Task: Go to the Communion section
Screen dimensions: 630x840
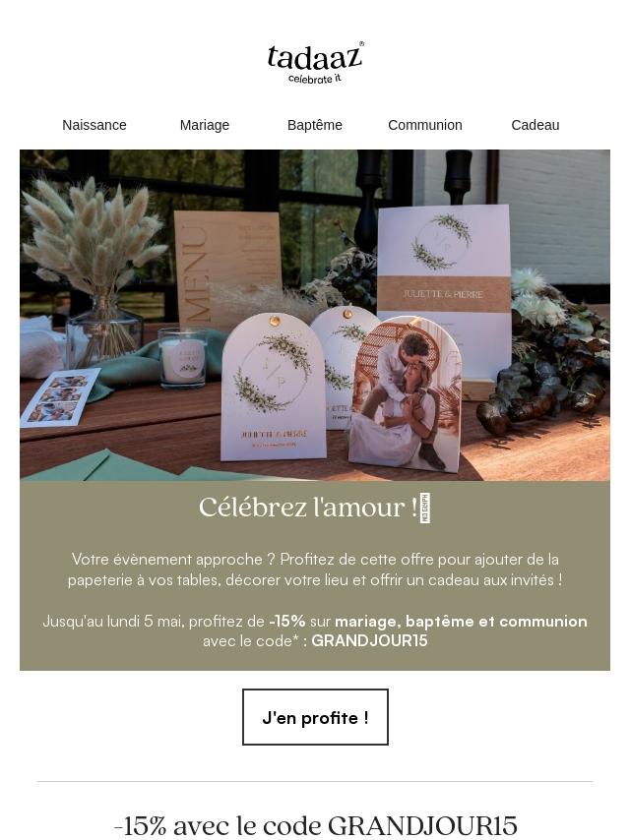Action: [x=424, y=125]
